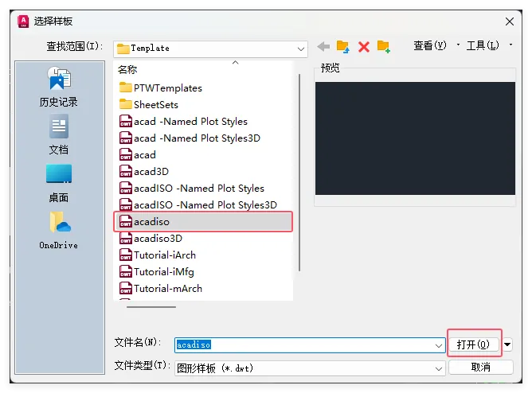Click the DWT icon beside Tutorial-iArch
The height and width of the screenshot is (393, 532).
[126, 255]
